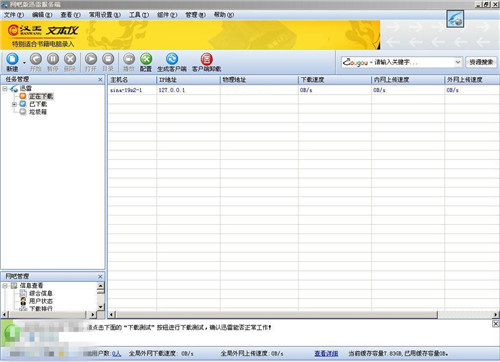Click the 生成客户端 toolbar icon
500x362 pixels.
point(172,59)
